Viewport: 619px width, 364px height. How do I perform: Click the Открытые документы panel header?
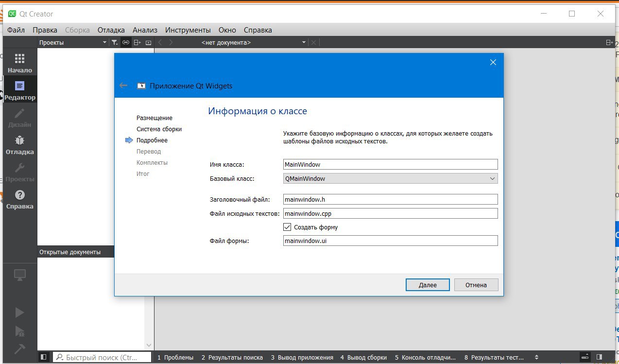coord(76,252)
